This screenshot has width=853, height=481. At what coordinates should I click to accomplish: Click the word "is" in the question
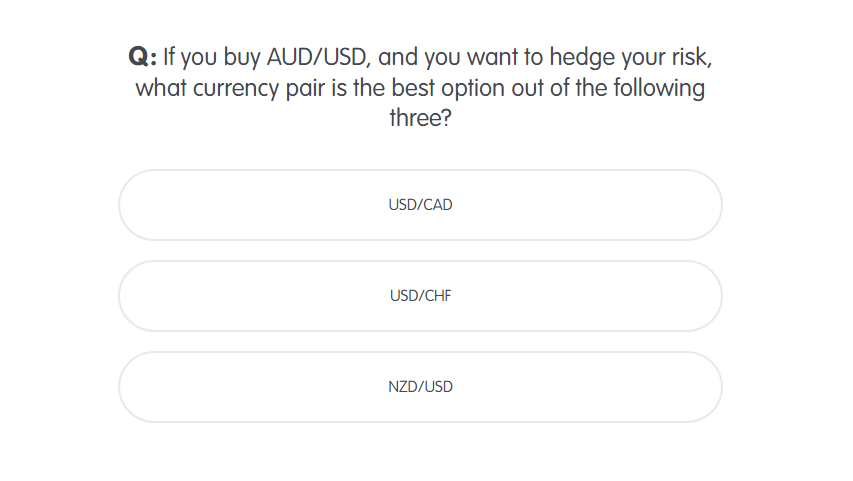(x=336, y=88)
